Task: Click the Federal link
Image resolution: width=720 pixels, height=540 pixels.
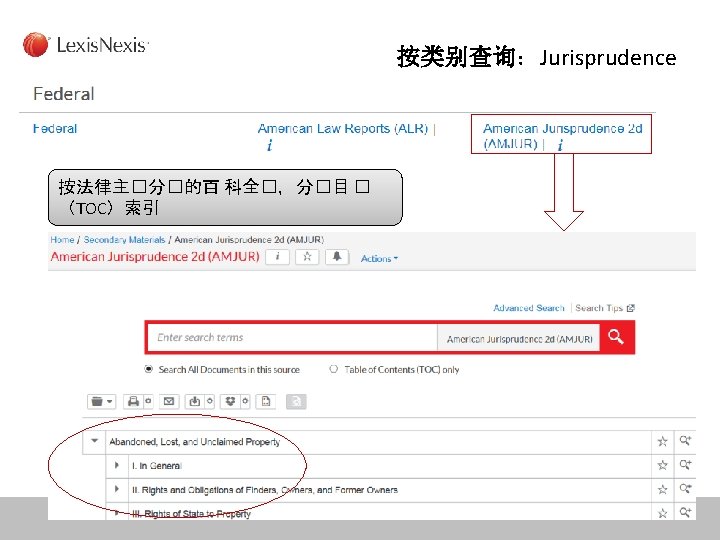Action: click(x=55, y=129)
